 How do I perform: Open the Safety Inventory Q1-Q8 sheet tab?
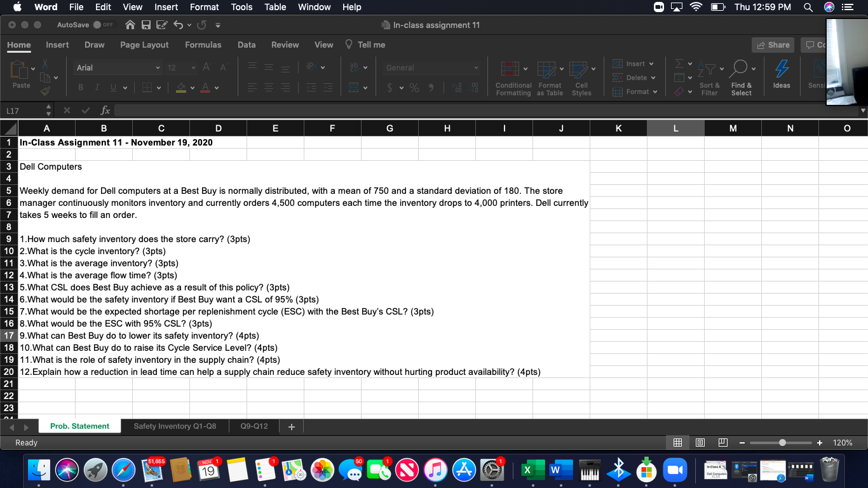click(174, 426)
